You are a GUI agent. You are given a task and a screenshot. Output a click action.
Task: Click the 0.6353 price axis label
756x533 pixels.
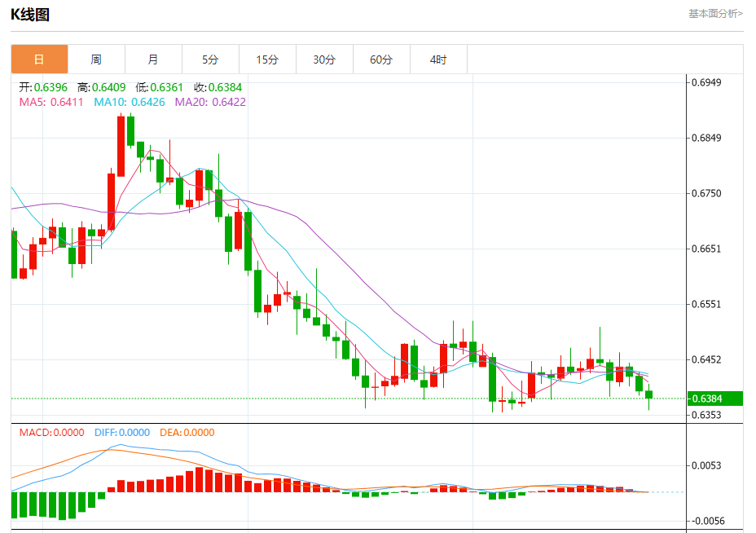pos(706,415)
